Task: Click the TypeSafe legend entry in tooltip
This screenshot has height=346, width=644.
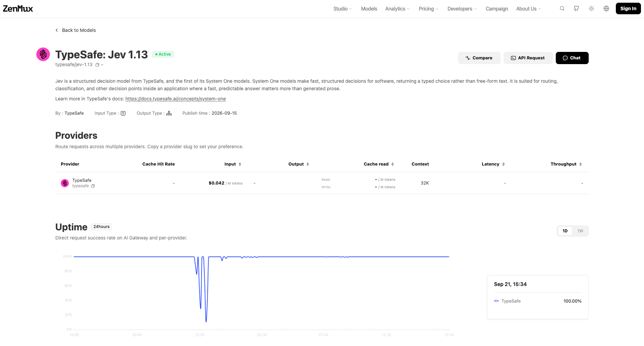Action: pyautogui.click(x=507, y=301)
